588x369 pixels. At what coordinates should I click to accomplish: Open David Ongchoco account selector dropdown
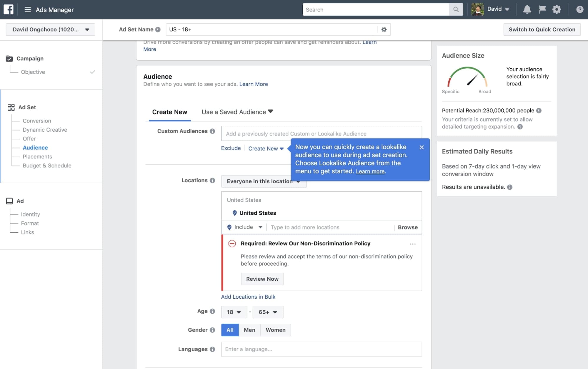pyautogui.click(x=51, y=29)
